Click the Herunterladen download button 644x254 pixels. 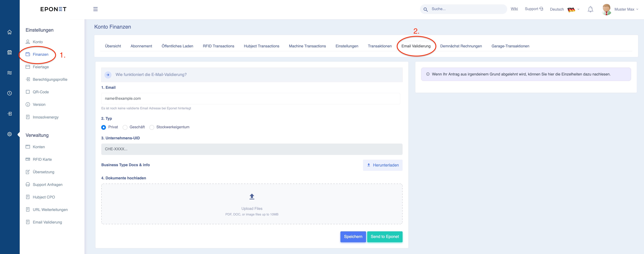click(x=383, y=165)
